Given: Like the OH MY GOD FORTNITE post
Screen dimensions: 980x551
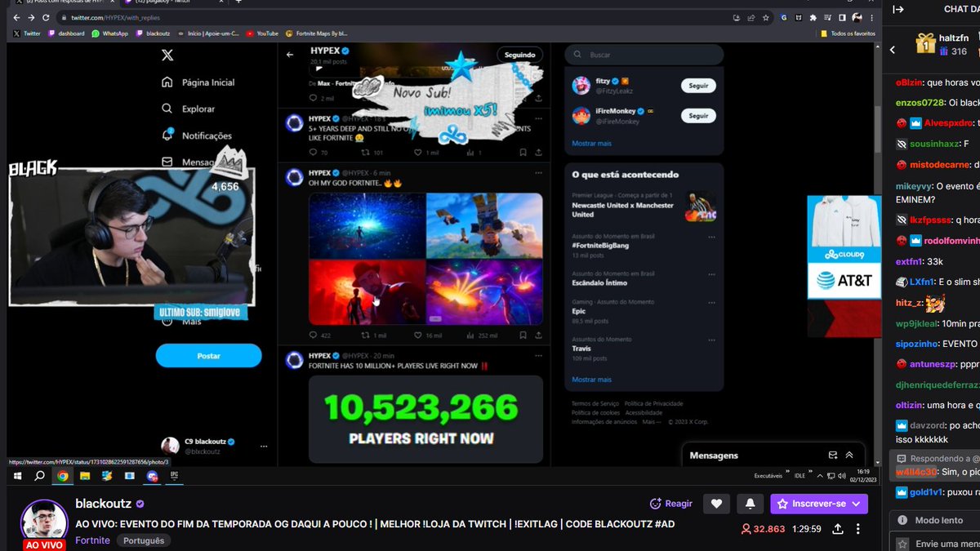Looking at the screenshot, I should 429,335.
